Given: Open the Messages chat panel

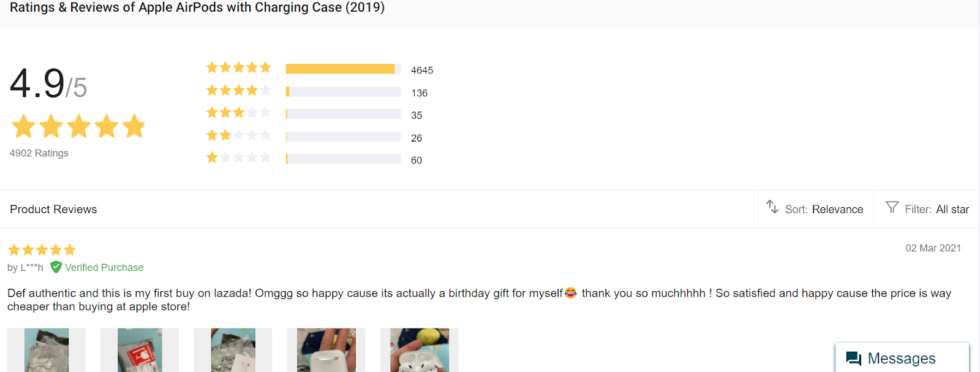Looking at the screenshot, I should point(902,359).
